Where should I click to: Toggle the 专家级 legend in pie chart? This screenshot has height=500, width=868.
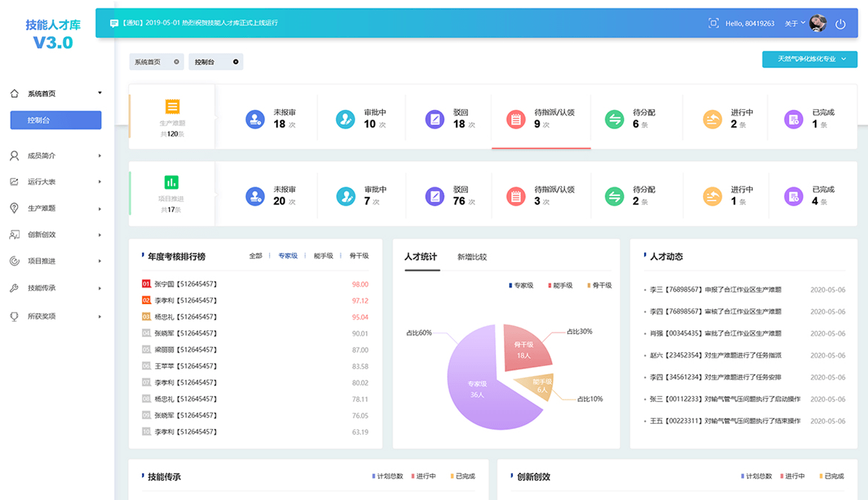coord(523,285)
